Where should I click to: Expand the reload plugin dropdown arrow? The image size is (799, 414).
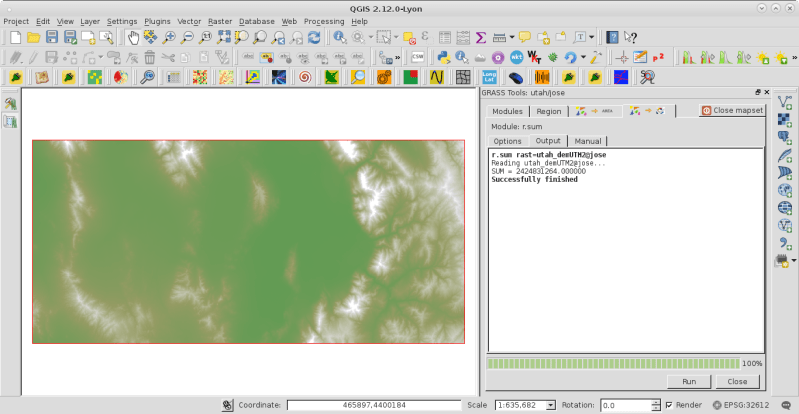click(x=583, y=57)
